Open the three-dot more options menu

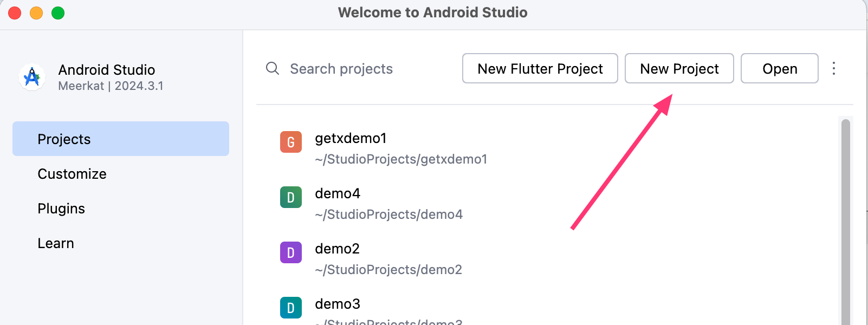[834, 68]
